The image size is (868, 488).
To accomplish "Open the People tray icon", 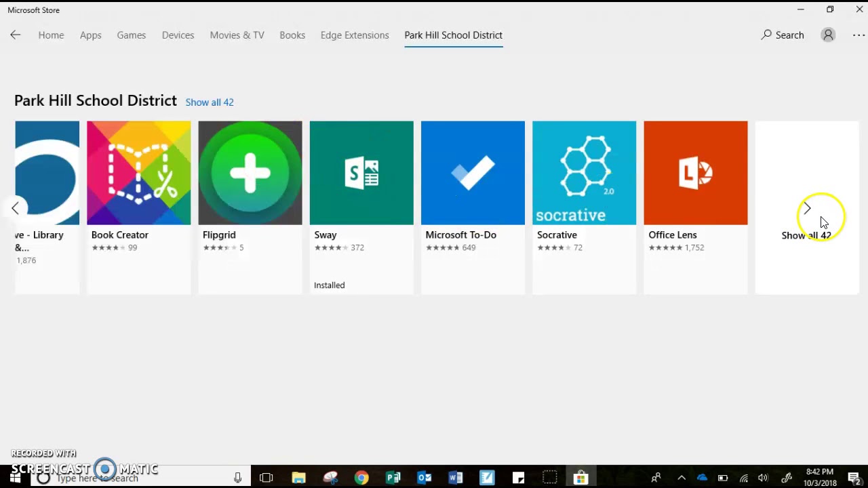I will pos(656,478).
